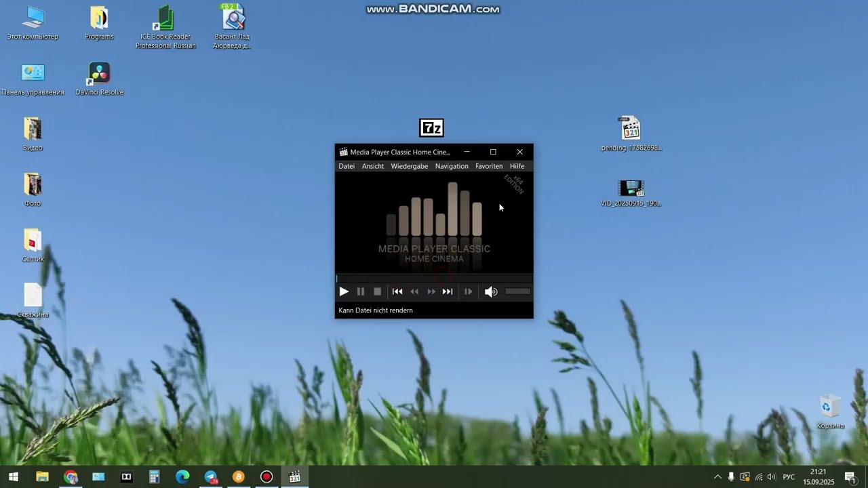Viewport: 868px width, 488px height.
Task: Step forward one frame
Action: [x=468, y=291]
